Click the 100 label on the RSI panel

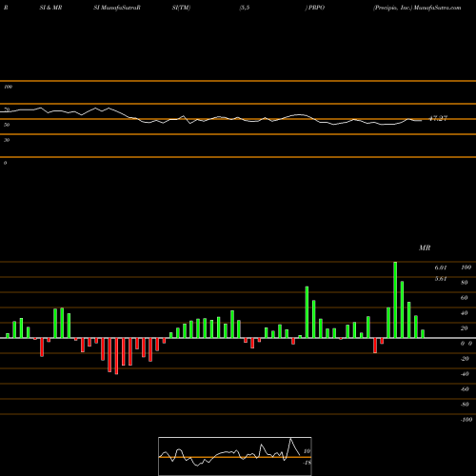point(8,87)
